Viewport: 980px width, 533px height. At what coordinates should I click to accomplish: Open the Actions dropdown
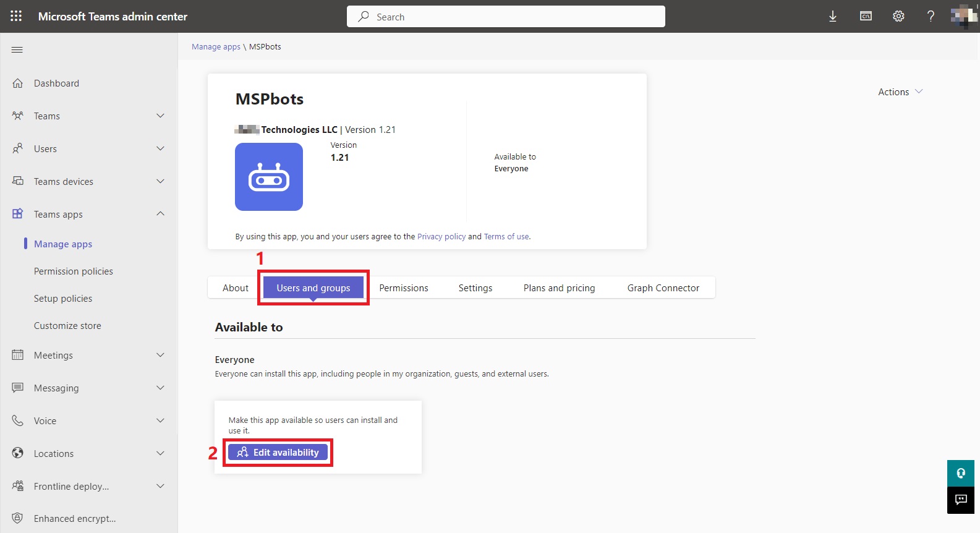[900, 92]
